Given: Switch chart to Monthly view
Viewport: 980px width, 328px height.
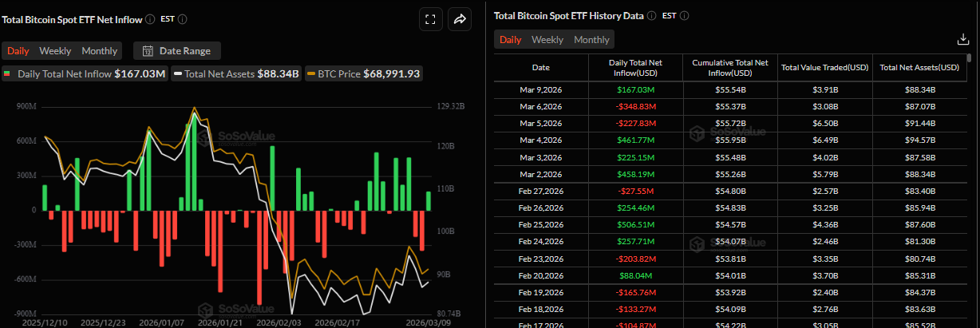Looking at the screenshot, I should point(100,51).
